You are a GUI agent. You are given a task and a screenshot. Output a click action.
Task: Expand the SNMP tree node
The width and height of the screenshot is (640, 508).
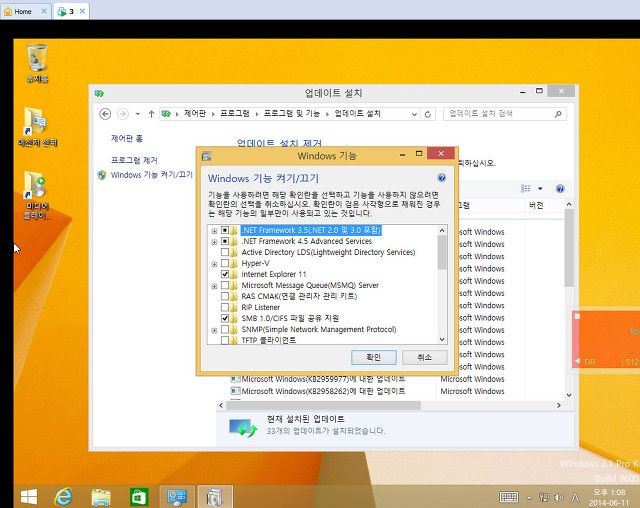coord(214,330)
